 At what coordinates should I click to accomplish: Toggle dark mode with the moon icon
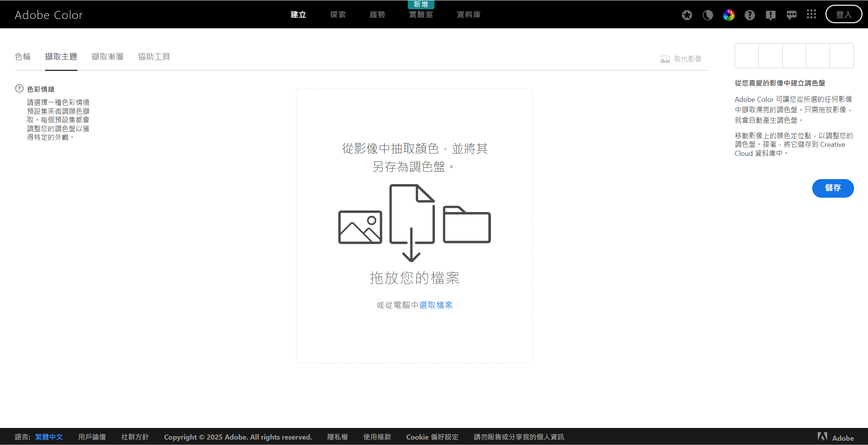click(708, 15)
